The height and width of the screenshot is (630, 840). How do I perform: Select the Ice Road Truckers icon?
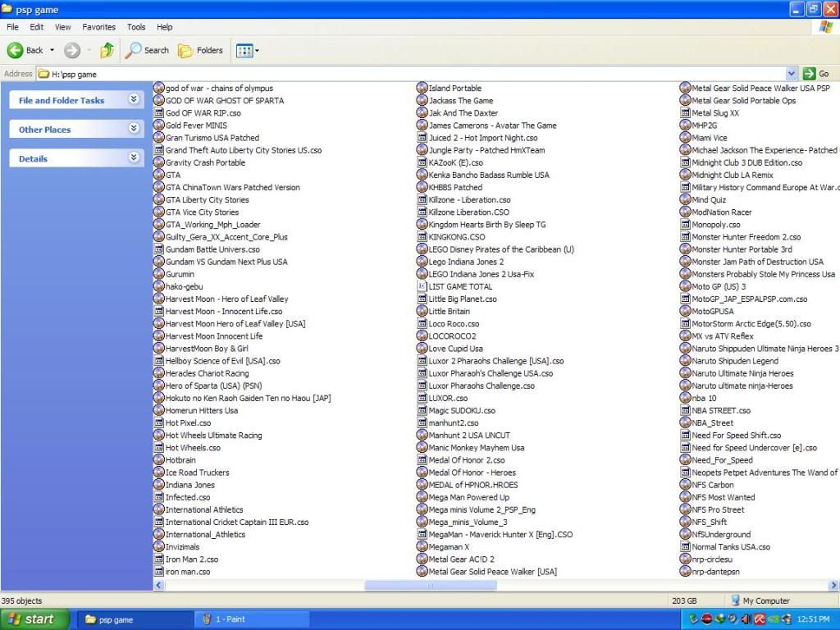pyautogui.click(x=158, y=472)
